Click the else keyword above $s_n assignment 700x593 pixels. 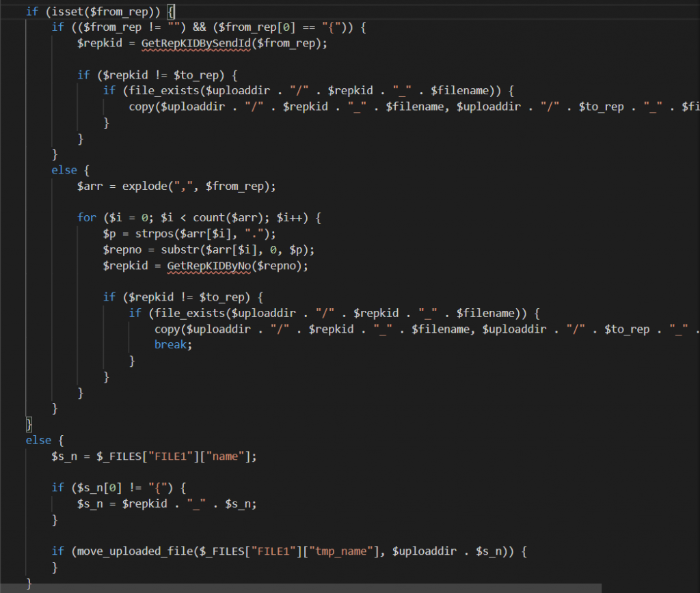[38, 440]
